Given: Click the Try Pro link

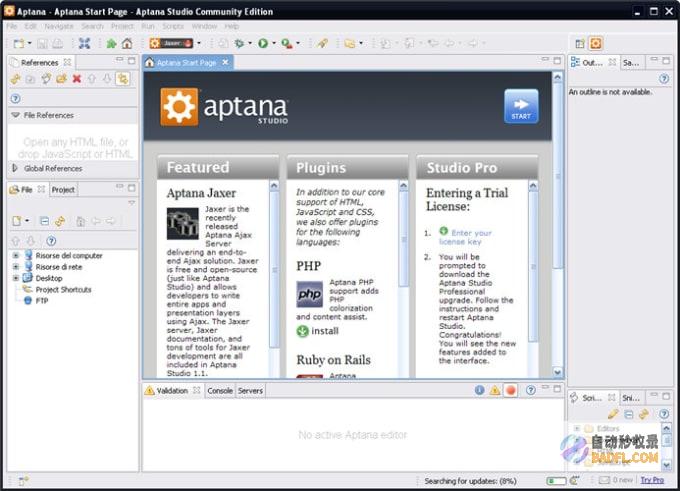Looking at the screenshot, I should pos(652,480).
